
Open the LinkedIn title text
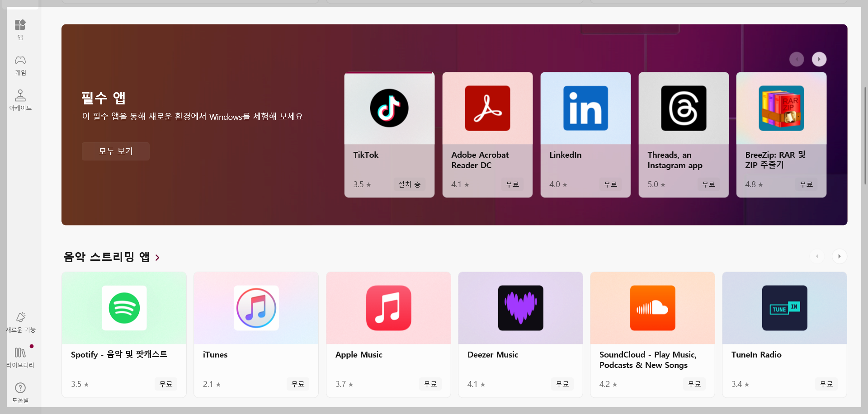(565, 155)
